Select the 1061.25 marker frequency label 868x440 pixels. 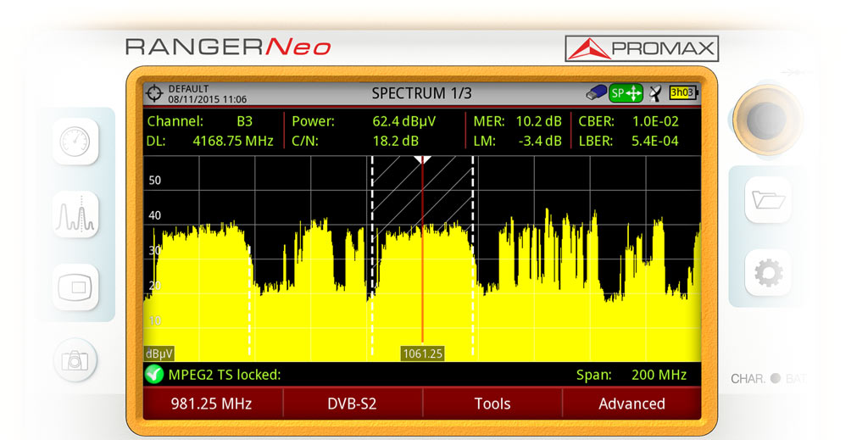click(x=422, y=354)
